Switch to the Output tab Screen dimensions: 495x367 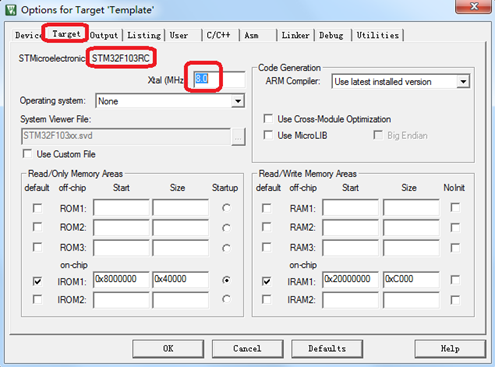point(104,35)
